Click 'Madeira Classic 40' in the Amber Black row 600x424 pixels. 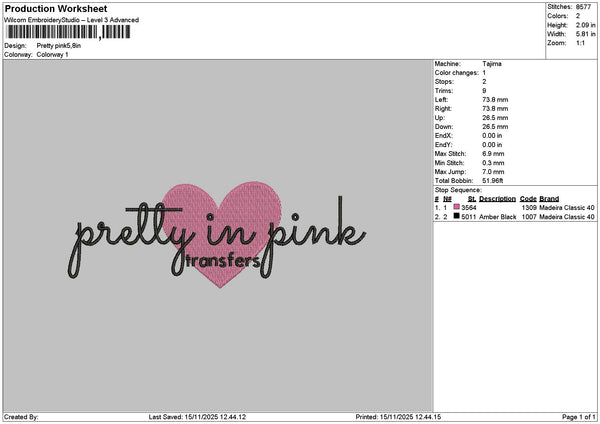(567, 217)
